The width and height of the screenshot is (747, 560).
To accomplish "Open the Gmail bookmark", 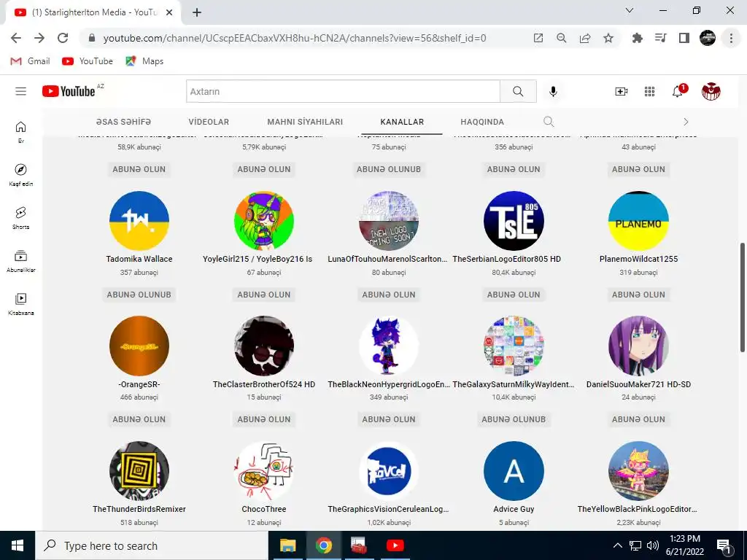I will point(30,61).
